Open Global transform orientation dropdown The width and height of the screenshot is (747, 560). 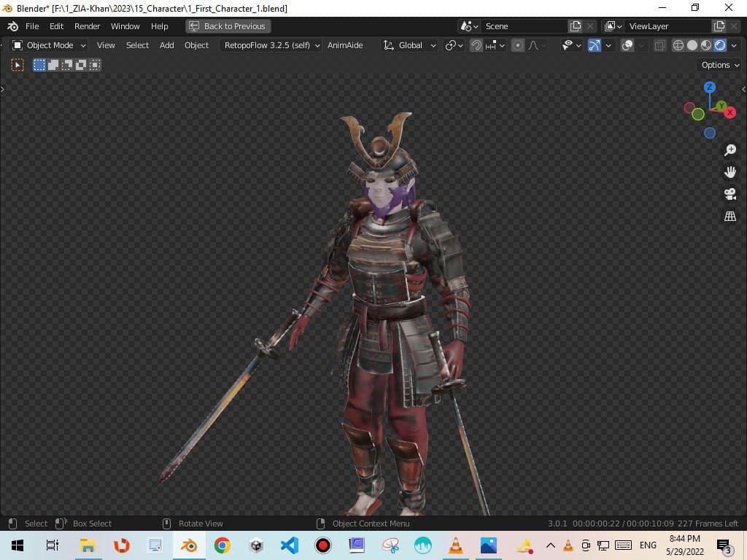pyautogui.click(x=410, y=45)
